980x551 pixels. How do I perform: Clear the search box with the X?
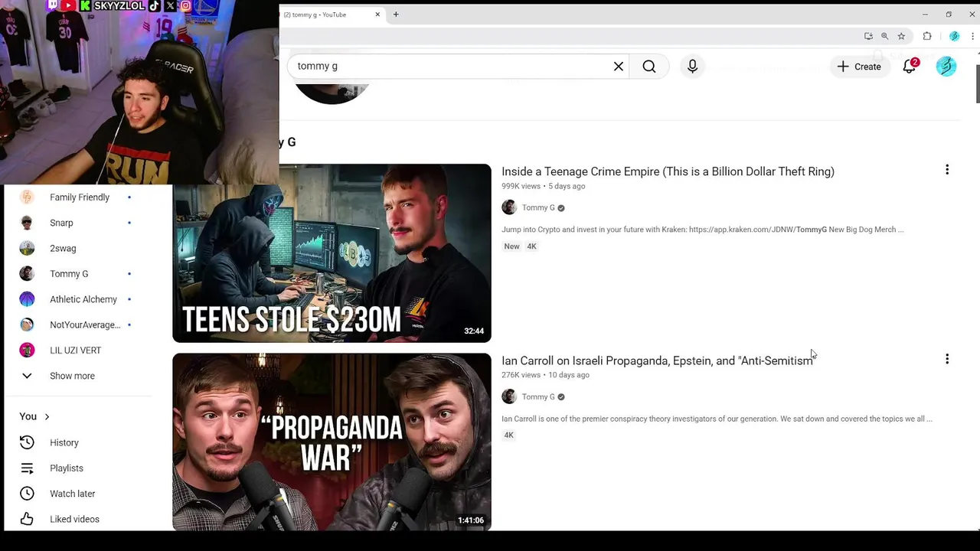tap(619, 67)
